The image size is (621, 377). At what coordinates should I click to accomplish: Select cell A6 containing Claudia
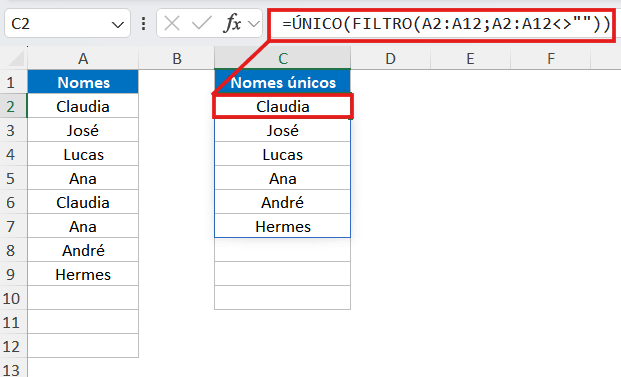[83, 202]
